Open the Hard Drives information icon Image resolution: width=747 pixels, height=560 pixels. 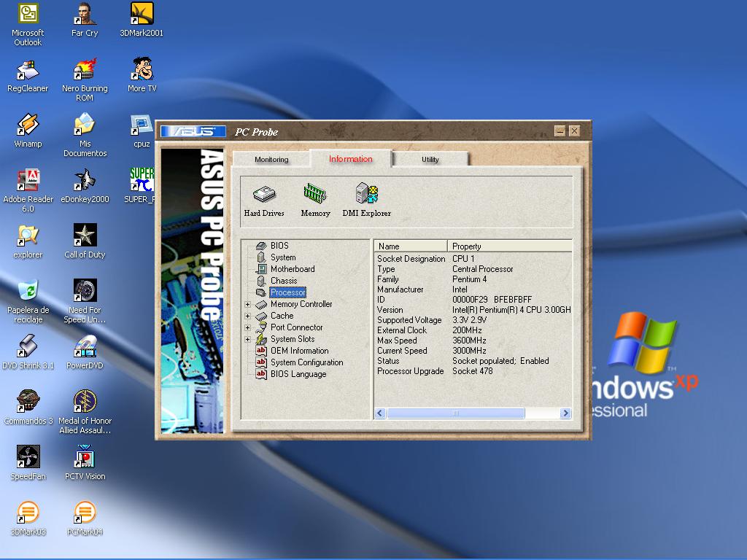click(x=264, y=195)
